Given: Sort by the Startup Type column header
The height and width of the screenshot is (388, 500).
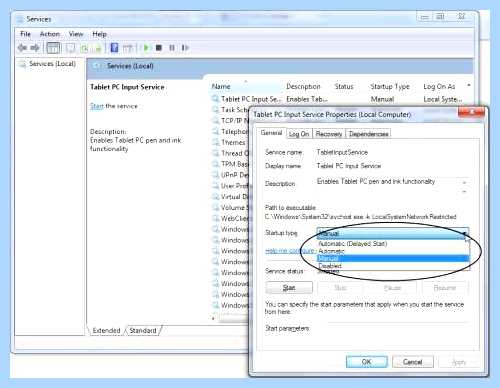Looking at the screenshot, I should 390,86.
